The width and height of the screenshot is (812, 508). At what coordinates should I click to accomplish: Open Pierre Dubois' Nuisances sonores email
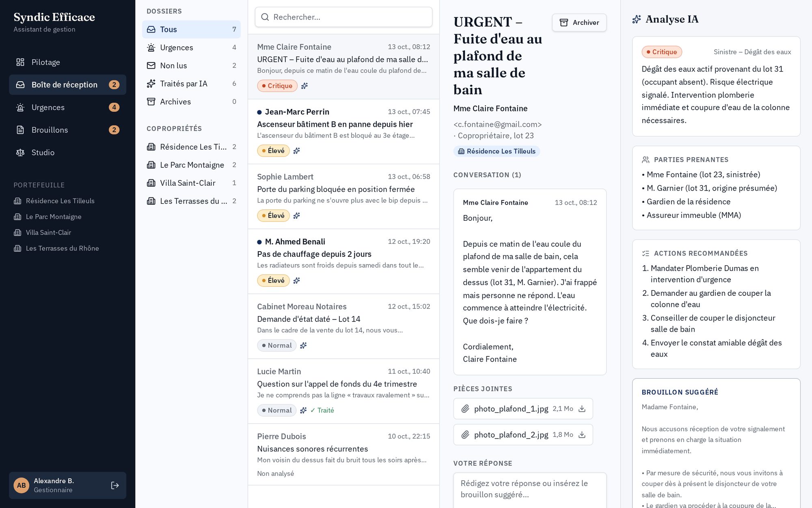343,454
